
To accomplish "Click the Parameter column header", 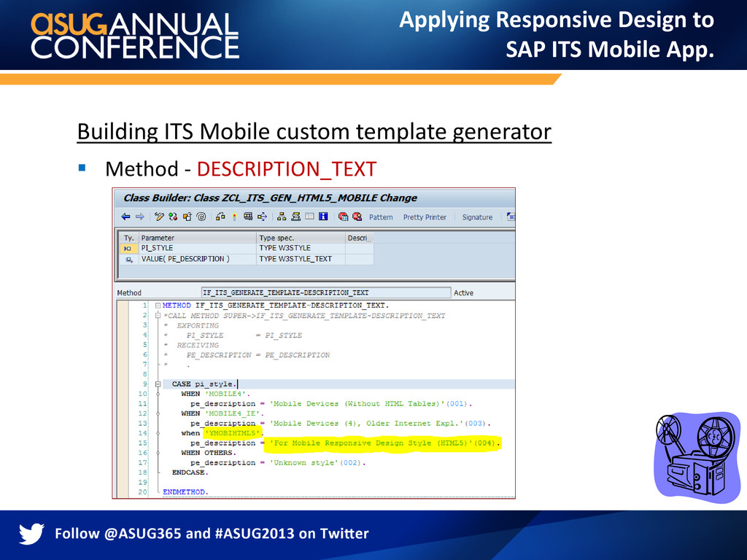I will (x=197, y=238).
